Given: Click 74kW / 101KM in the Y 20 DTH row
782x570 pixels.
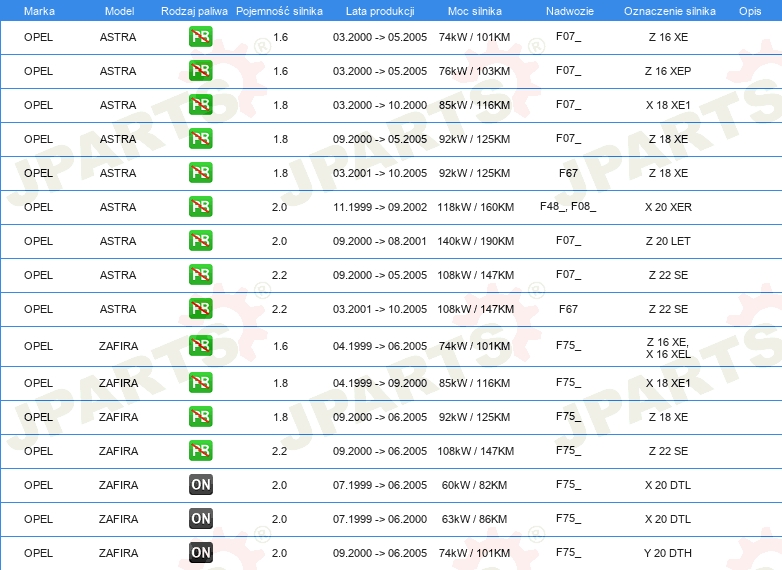Looking at the screenshot, I should (474, 553).
